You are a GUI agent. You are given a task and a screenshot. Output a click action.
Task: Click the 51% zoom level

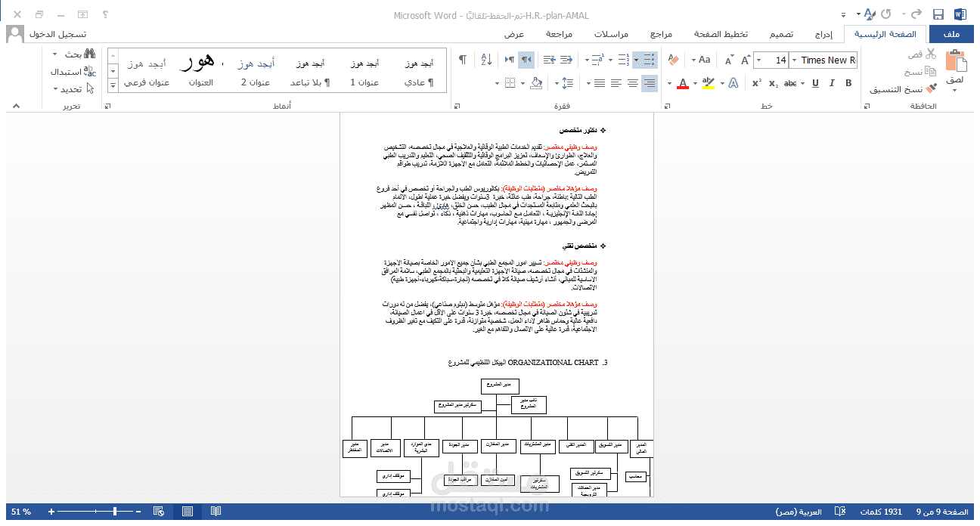[x=21, y=512]
